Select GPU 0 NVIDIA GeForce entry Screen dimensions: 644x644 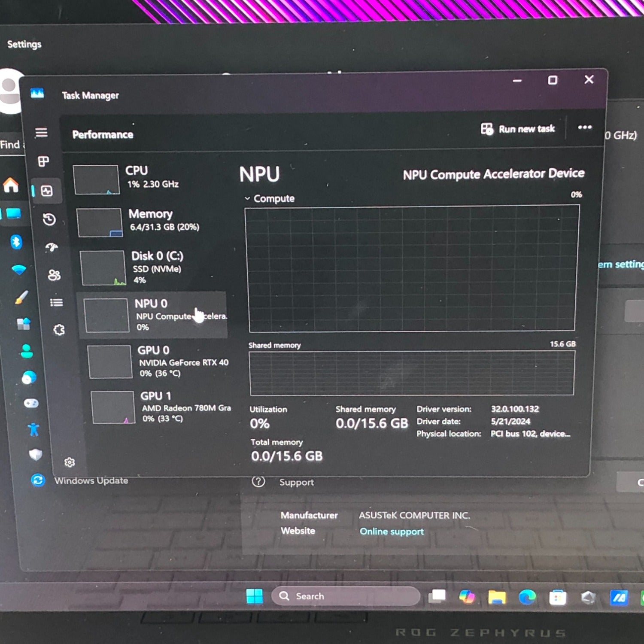159,361
